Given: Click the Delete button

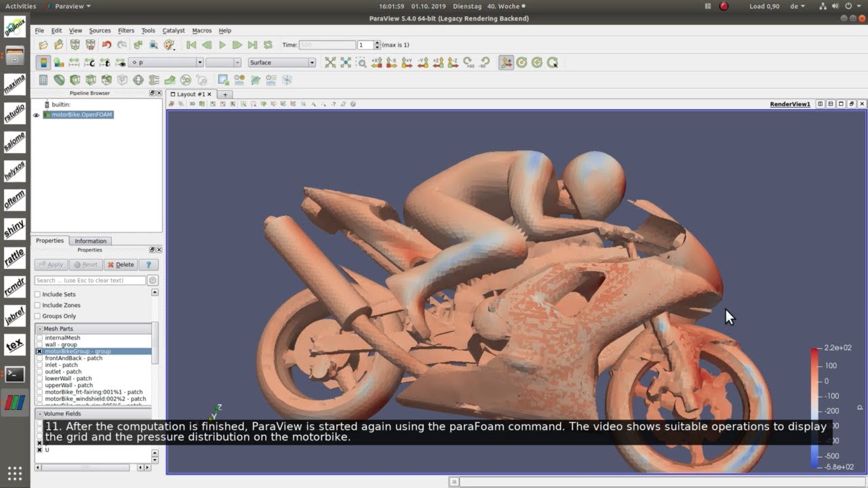Looking at the screenshot, I should [x=121, y=265].
